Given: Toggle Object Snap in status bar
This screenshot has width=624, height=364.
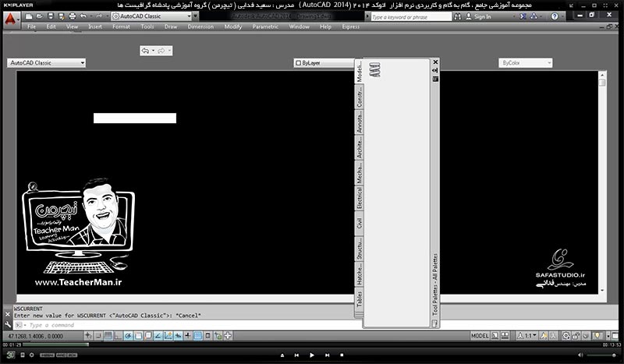Looking at the screenshot, I should pyautogui.click(x=138, y=336).
